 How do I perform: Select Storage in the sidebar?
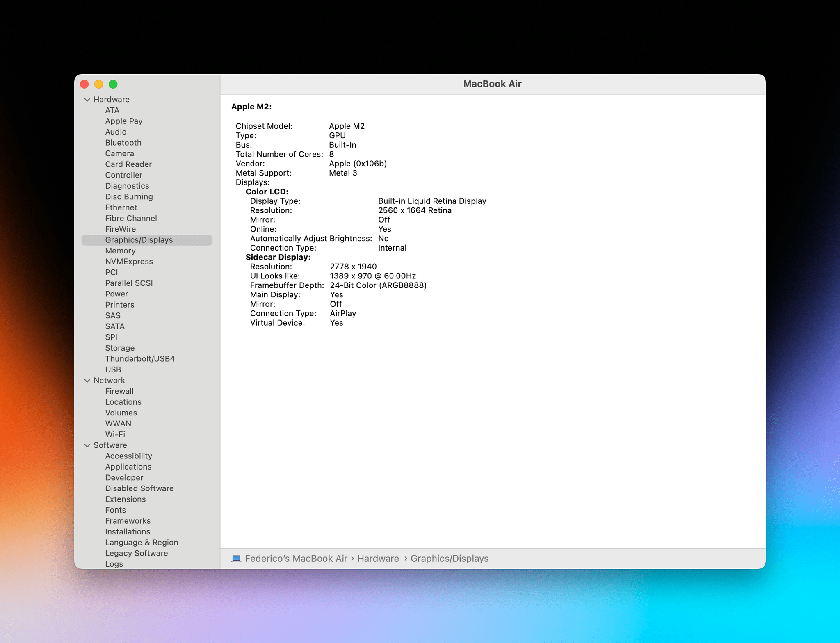coord(120,348)
